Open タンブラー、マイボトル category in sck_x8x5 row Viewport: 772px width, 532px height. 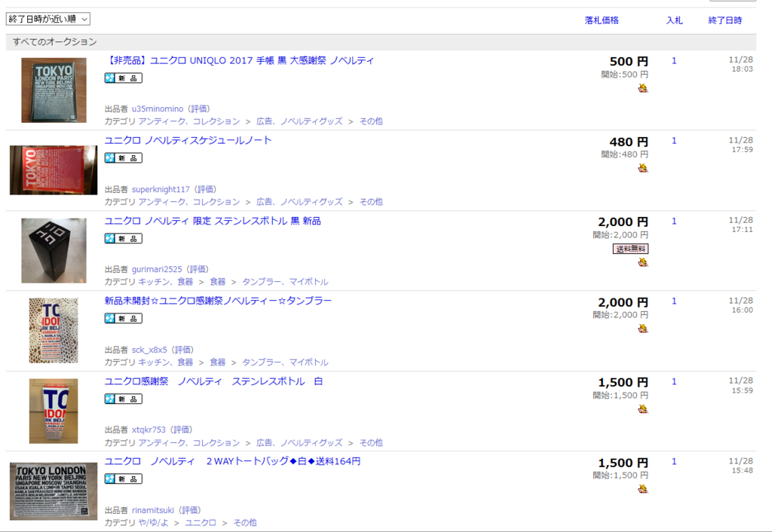(285, 362)
